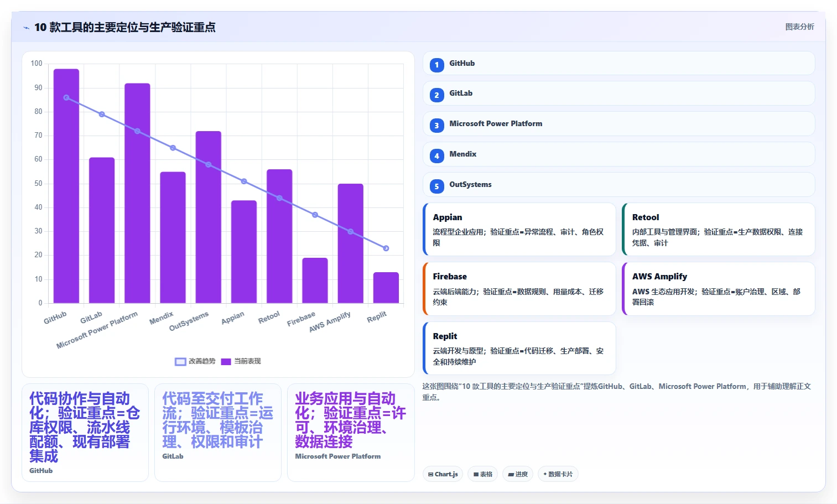The height and width of the screenshot is (504, 837).
Task: Click the Microsoft Power Platform bar in the chart
Action: pos(137,193)
